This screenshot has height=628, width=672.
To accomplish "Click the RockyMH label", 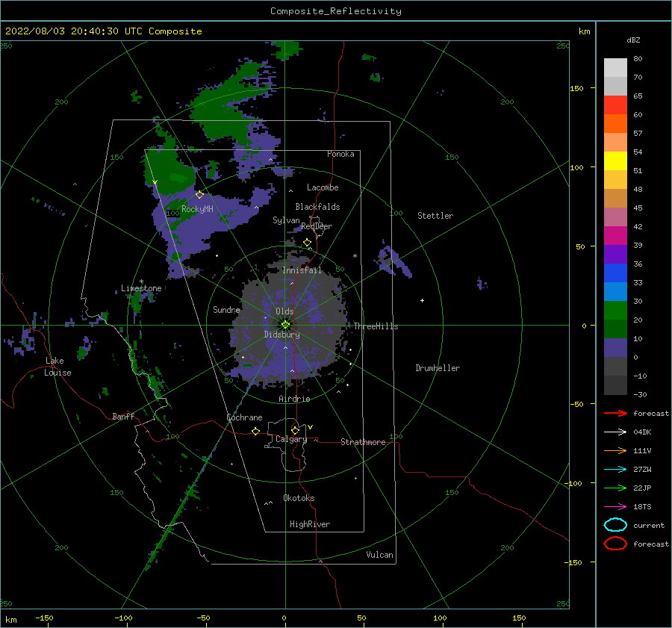I will pos(197,209).
